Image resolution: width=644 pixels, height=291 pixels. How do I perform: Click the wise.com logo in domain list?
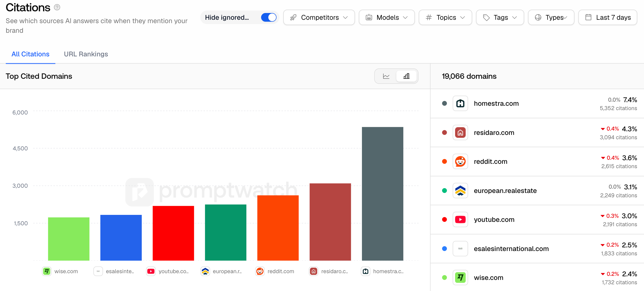pyautogui.click(x=460, y=278)
